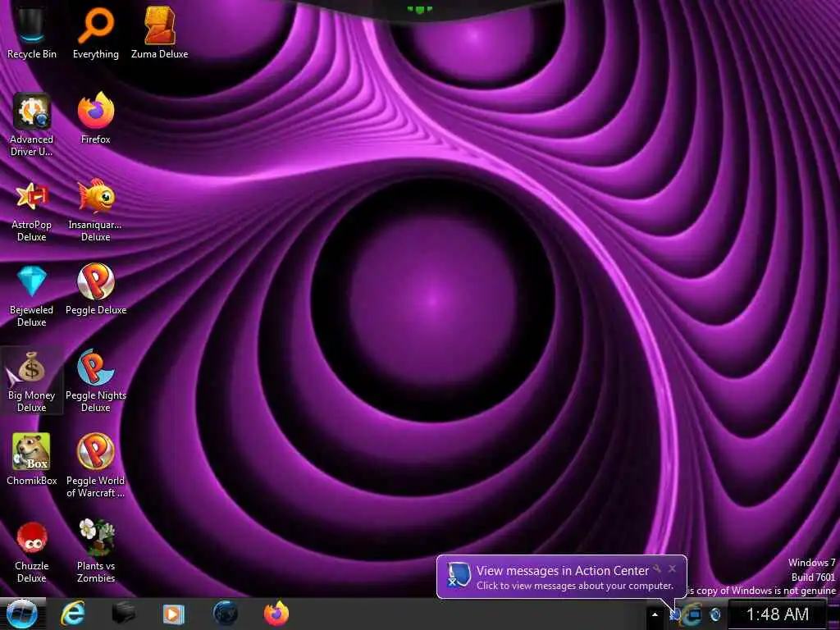The image size is (840, 630).
Task: Select the Plants vs Zombies icon
Action: pyautogui.click(x=96, y=550)
